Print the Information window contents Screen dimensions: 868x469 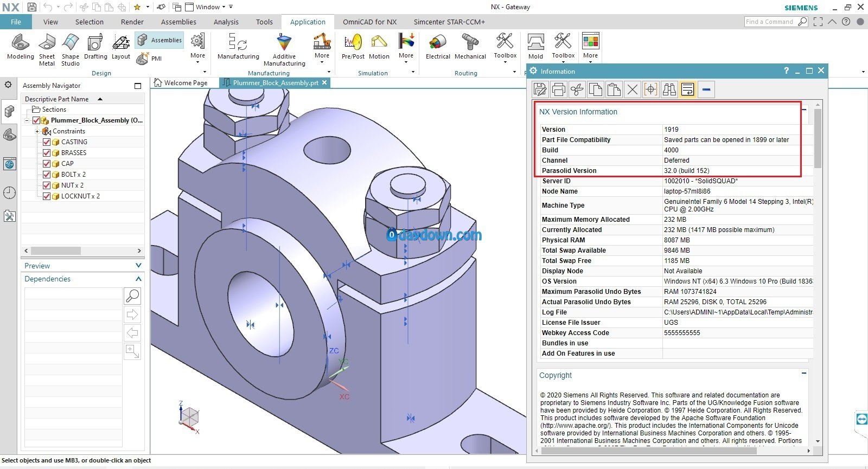559,89
